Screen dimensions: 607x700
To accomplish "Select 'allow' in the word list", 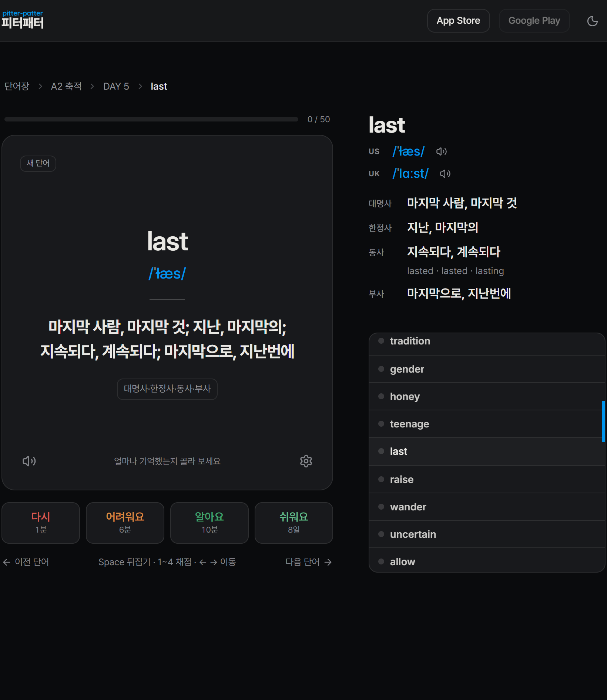I will 487,561.
